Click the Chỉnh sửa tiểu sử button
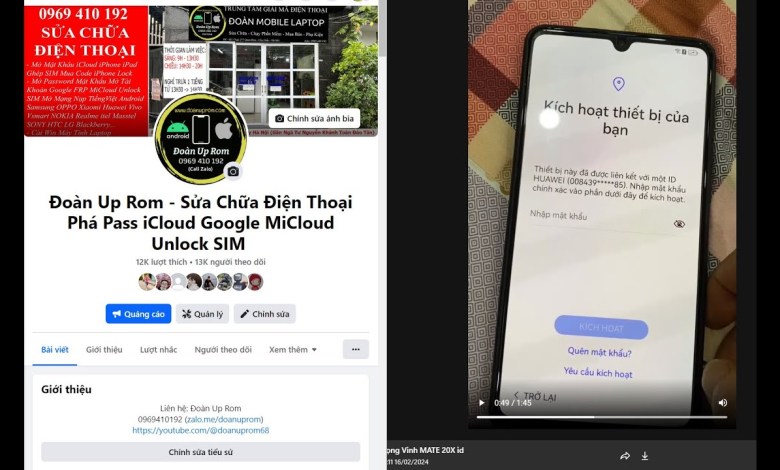The image size is (780, 470). click(x=200, y=452)
